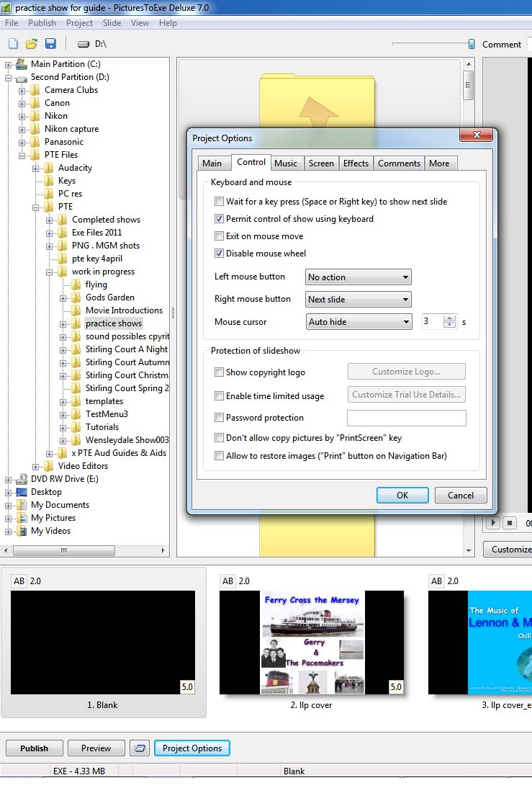Click the Open project folder icon
Viewport: 532px width, 806px height.
point(32,44)
